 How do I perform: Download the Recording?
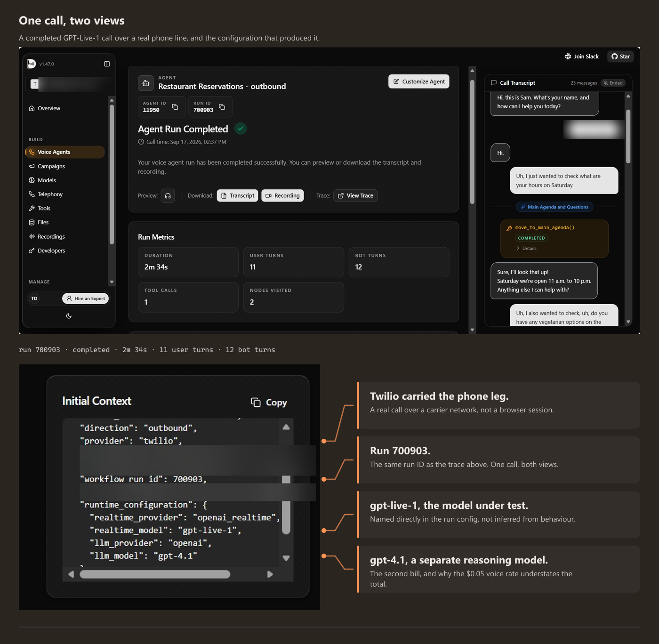tap(282, 196)
